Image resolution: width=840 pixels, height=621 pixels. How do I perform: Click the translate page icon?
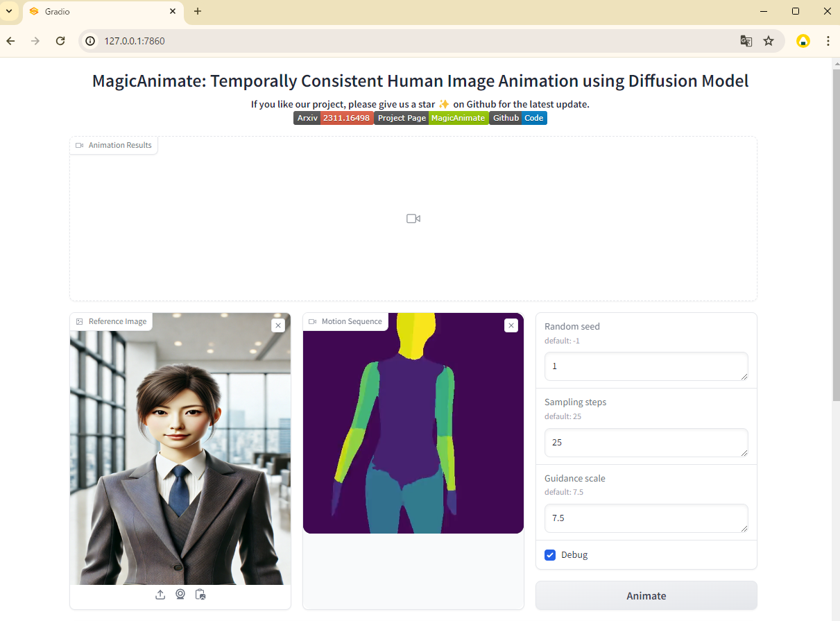coord(746,41)
